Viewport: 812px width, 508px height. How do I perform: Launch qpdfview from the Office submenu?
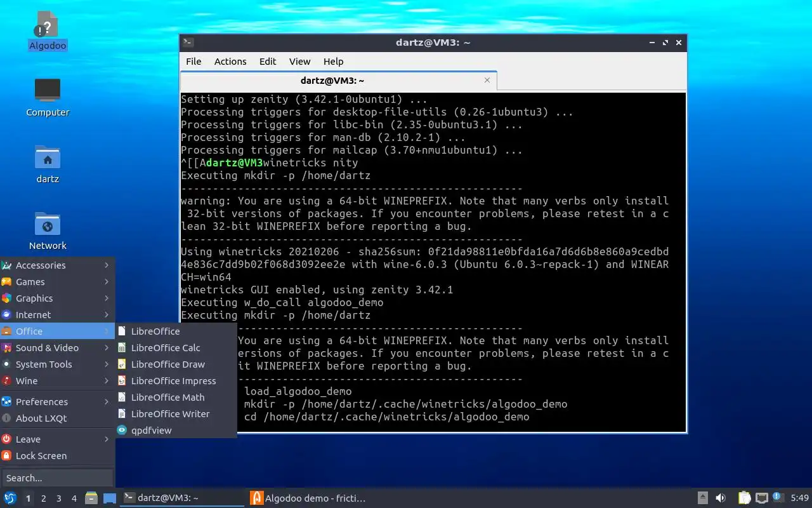[x=176, y=431]
